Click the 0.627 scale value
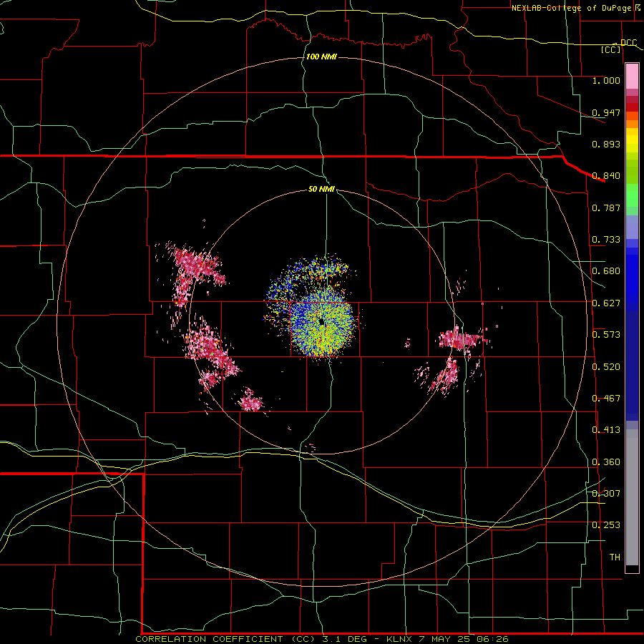The height and width of the screenshot is (644, 644). point(606,303)
